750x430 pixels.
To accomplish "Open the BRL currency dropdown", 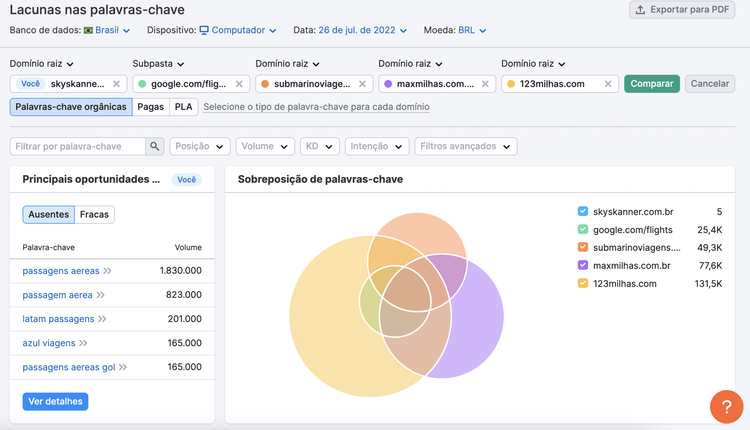I will pyautogui.click(x=472, y=30).
